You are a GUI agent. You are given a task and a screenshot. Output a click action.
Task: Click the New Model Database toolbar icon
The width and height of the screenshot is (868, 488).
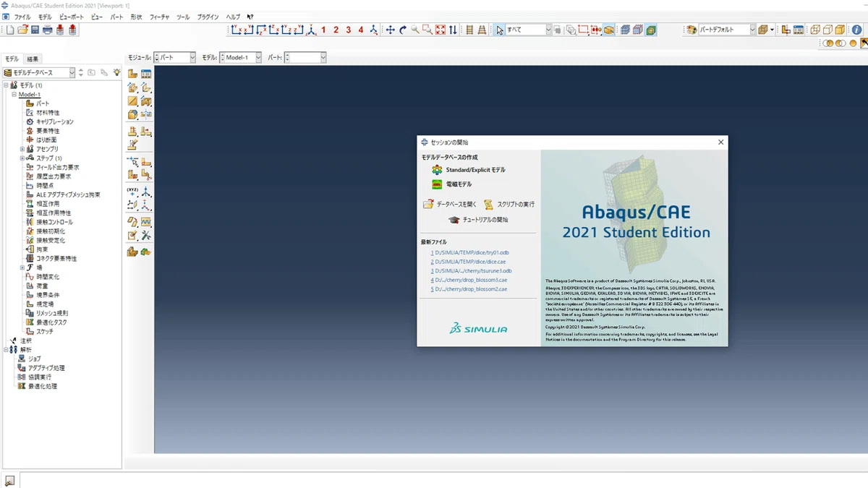tap(10, 30)
